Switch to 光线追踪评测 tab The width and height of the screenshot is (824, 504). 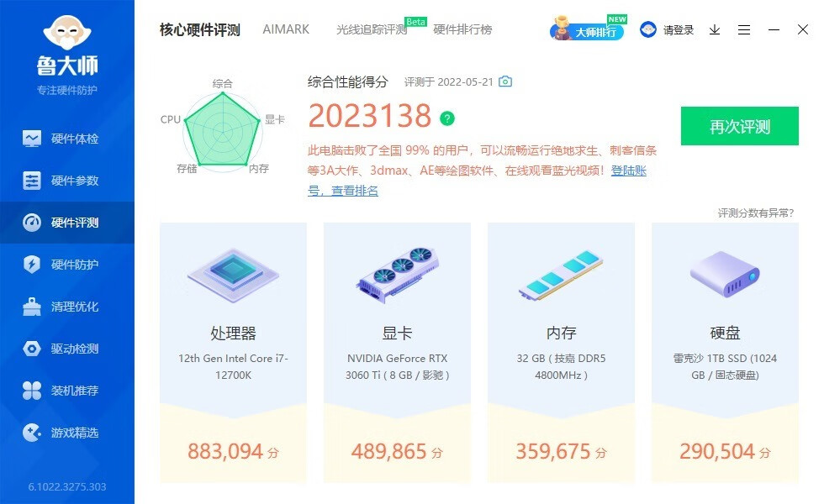372,29
